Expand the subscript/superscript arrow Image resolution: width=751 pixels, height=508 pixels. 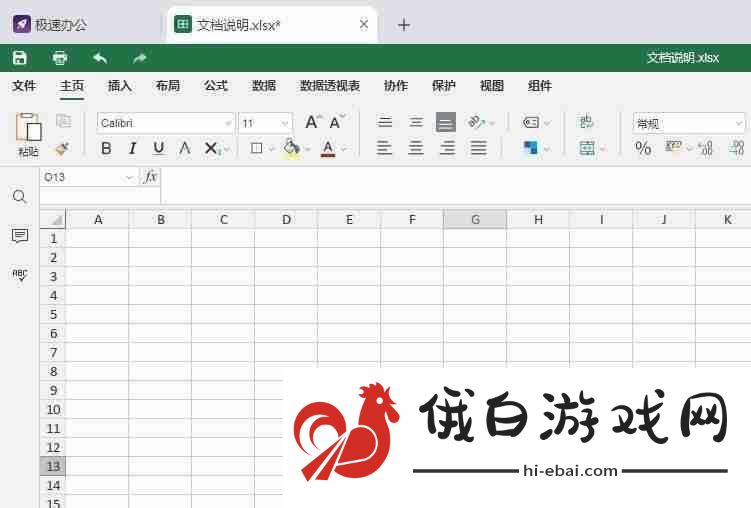coord(227,149)
